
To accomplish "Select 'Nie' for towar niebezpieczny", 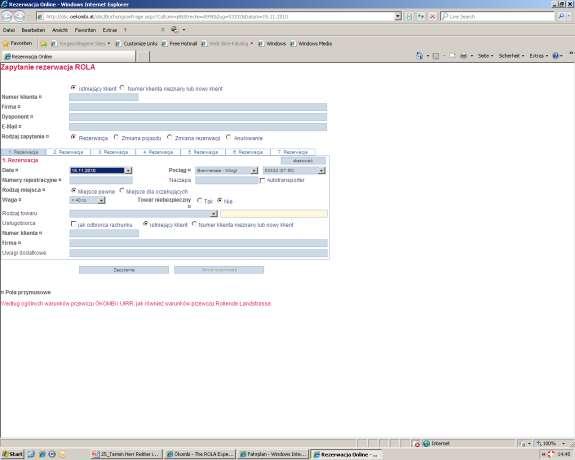I will tap(219, 200).
